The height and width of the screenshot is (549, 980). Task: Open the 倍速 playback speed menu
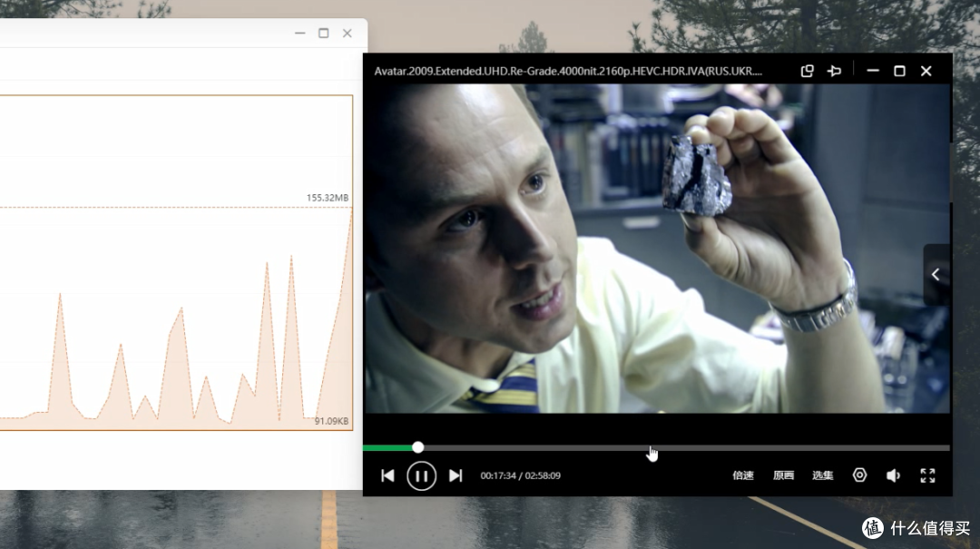click(x=743, y=475)
